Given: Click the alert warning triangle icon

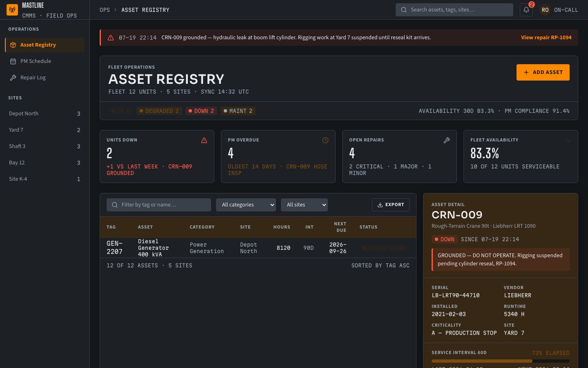Looking at the screenshot, I should [111, 38].
